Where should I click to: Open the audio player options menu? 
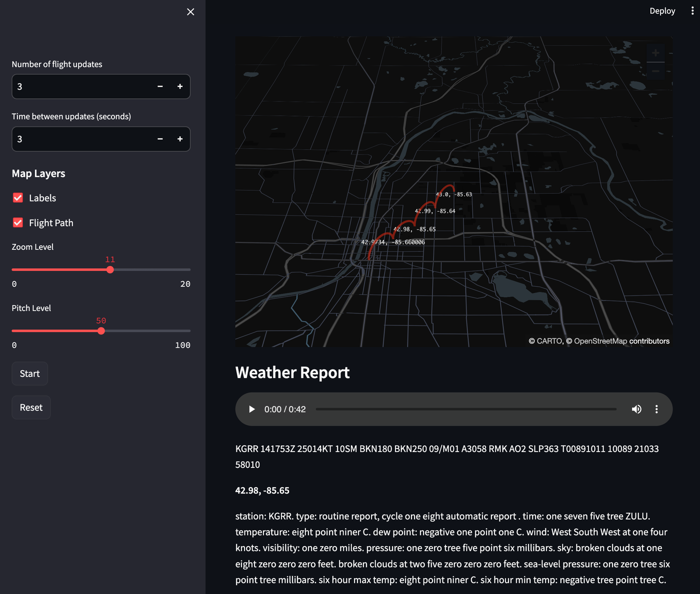(x=656, y=409)
